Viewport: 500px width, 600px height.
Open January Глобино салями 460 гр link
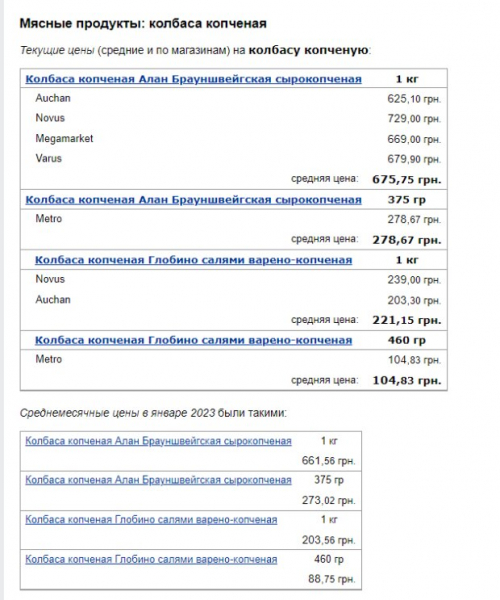tap(151, 559)
